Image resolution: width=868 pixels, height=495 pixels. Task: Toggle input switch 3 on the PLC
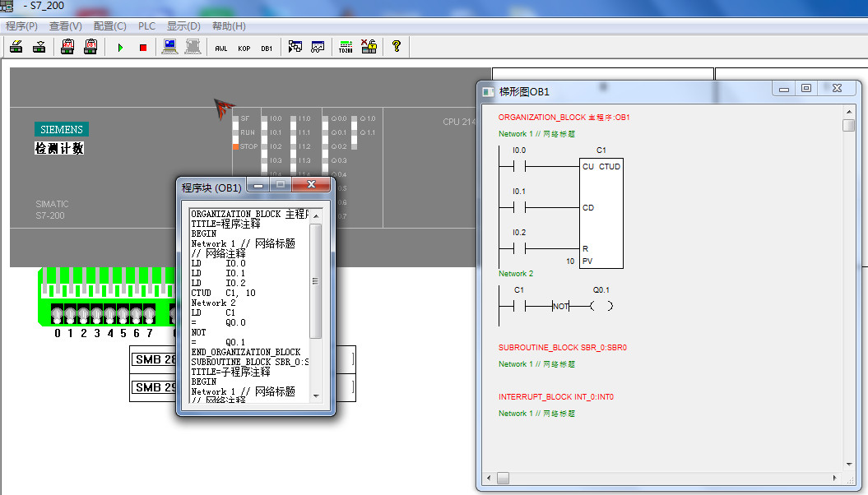coord(97,315)
